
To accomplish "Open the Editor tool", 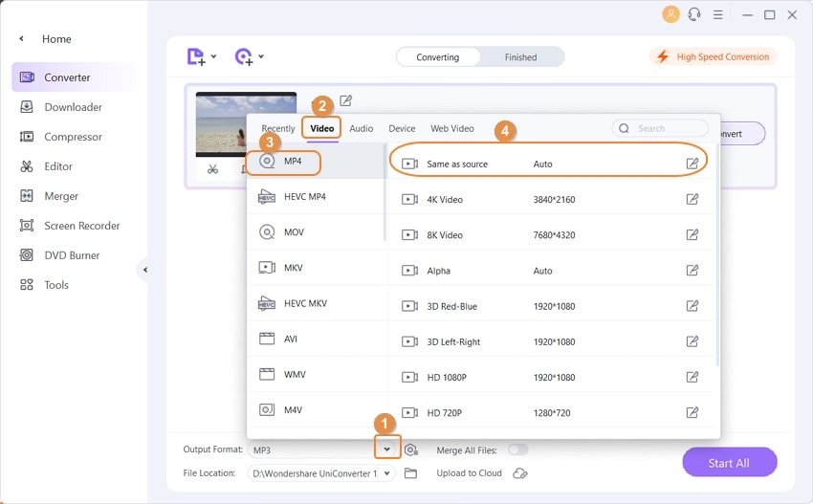I will pyautogui.click(x=46, y=166).
